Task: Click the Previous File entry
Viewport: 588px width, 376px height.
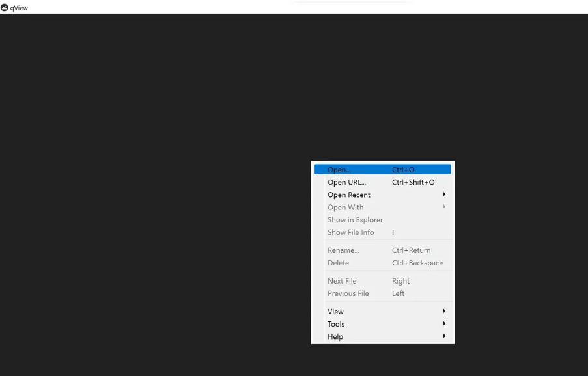Action: pos(382,293)
